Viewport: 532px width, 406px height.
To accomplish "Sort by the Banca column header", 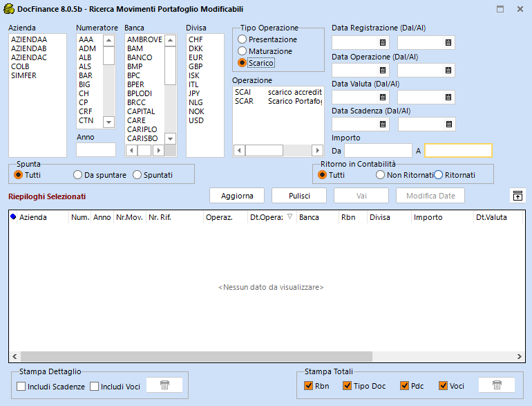I will [318, 217].
